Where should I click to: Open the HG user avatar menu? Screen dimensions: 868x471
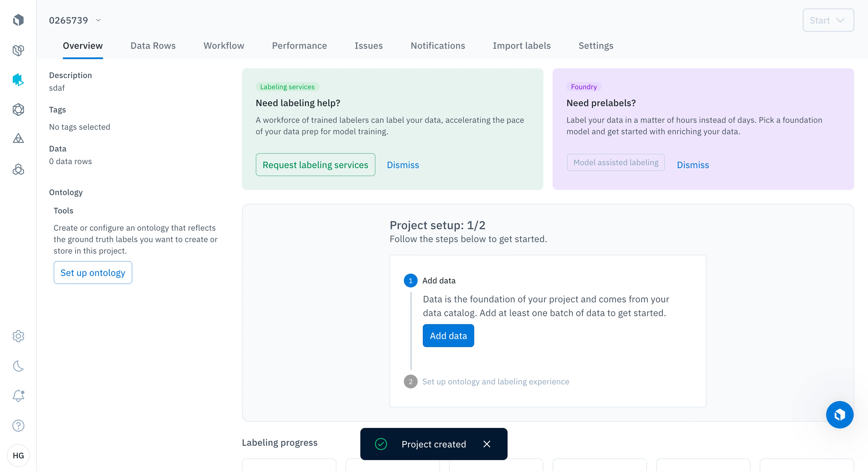(x=18, y=456)
